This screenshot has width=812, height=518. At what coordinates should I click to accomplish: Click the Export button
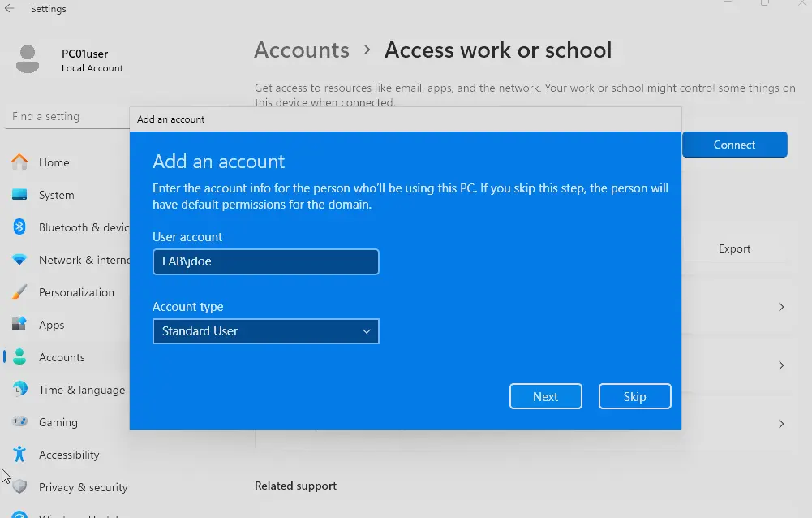pos(734,249)
